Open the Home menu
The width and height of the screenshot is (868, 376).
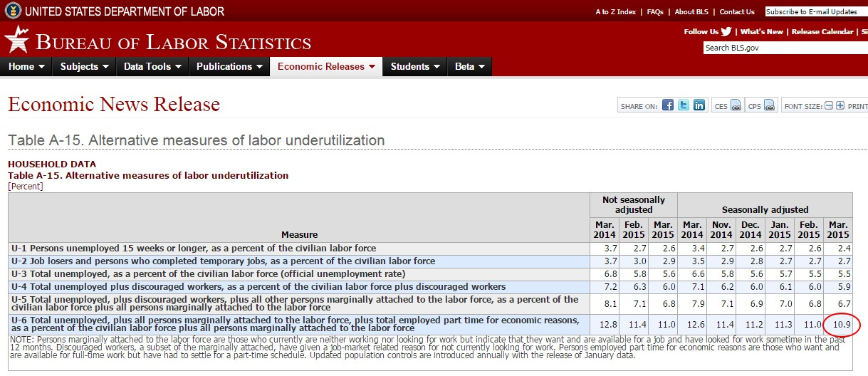pos(26,66)
